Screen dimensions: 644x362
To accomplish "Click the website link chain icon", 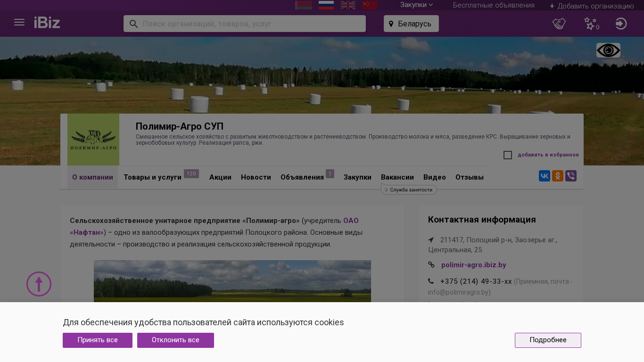I will coord(431,265).
